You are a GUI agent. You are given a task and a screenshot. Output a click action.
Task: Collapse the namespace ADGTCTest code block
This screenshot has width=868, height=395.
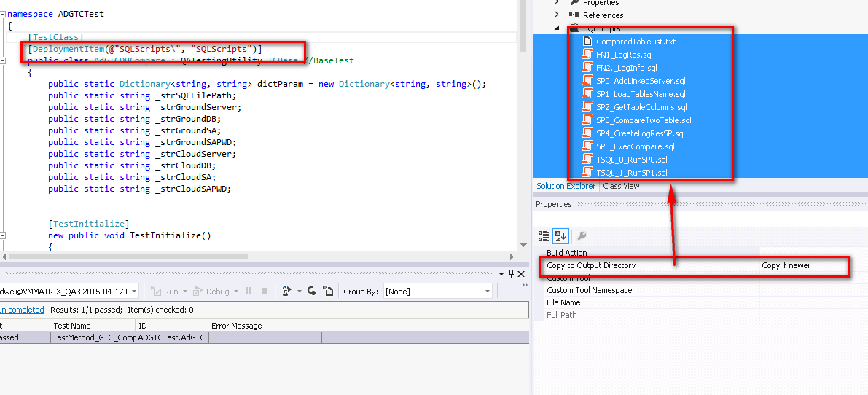click(x=3, y=14)
